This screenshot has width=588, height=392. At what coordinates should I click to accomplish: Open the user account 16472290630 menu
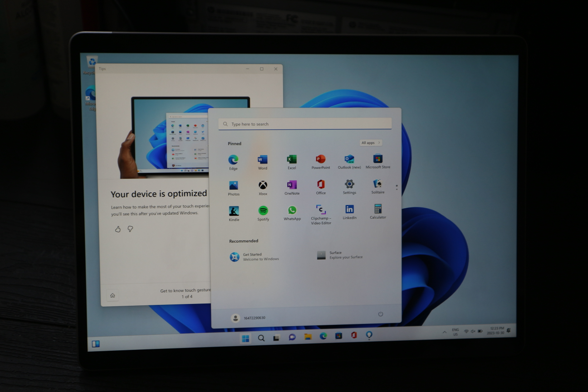248,318
